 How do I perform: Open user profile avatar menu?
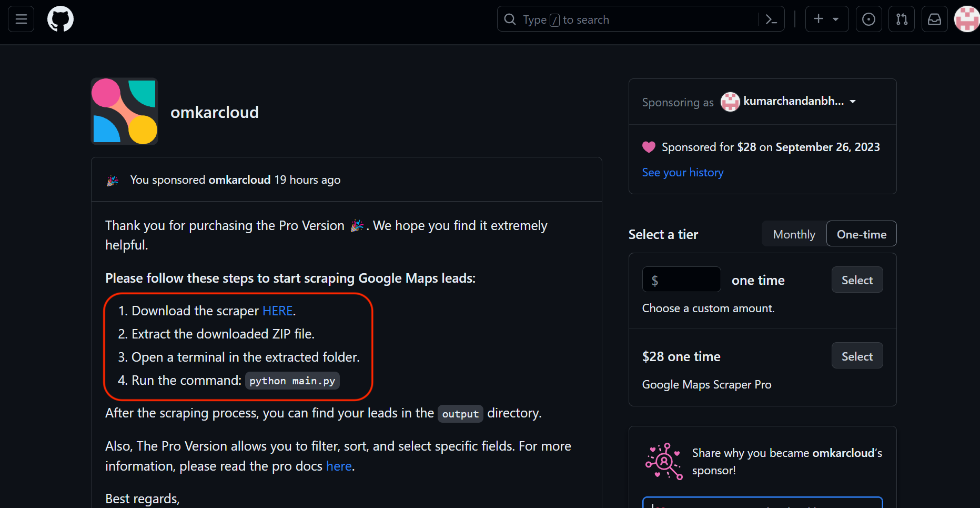point(967,19)
